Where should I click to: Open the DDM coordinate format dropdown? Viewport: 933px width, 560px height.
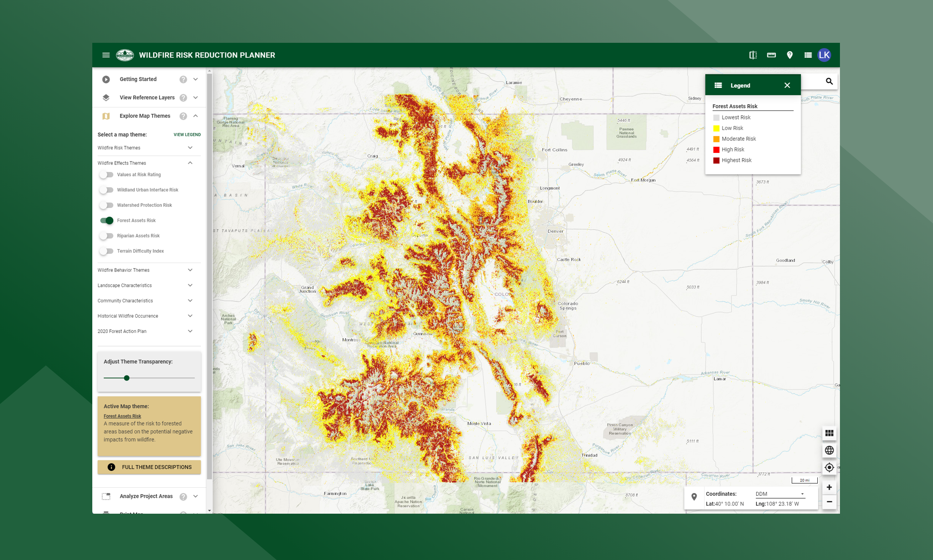pyautogui.click(x=780, y=494)
